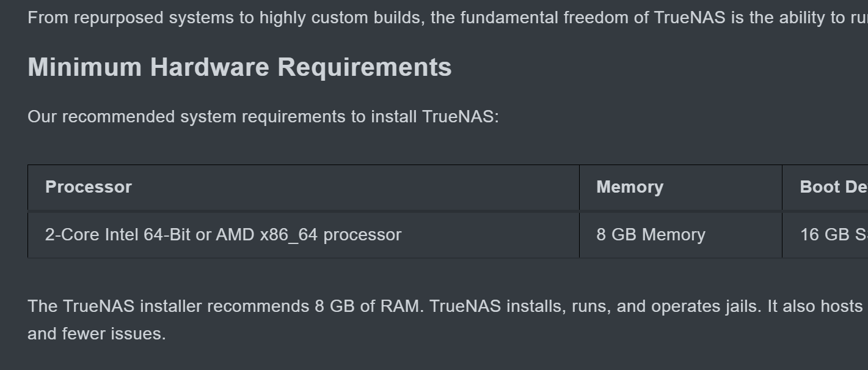Click the word 'AMD' in the table
868x370 pixels.
(235, 235)
